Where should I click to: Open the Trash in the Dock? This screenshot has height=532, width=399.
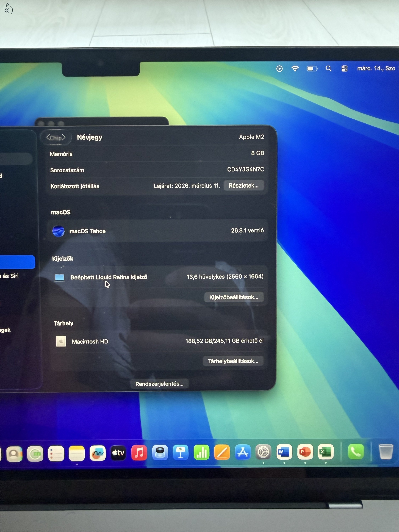(x=386, y=451)
